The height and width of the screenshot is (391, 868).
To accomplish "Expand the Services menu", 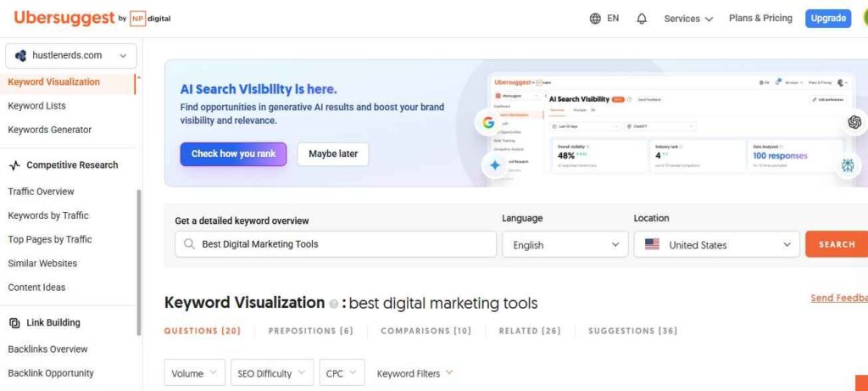I will (x=688, y=19).
